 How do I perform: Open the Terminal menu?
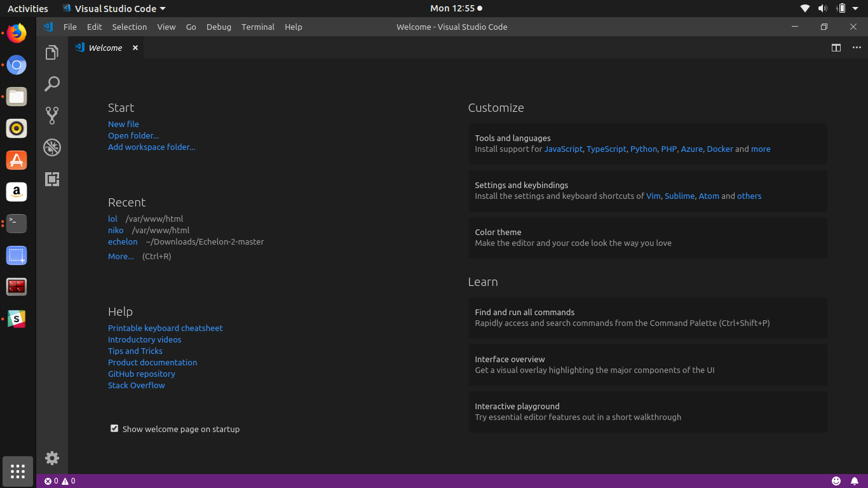click(258, 27)
